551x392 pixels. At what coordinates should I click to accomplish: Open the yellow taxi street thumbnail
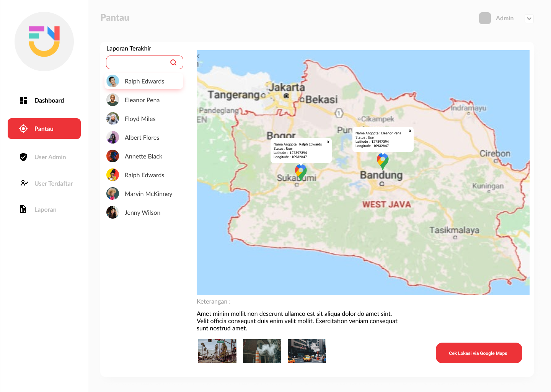point(306,351)
